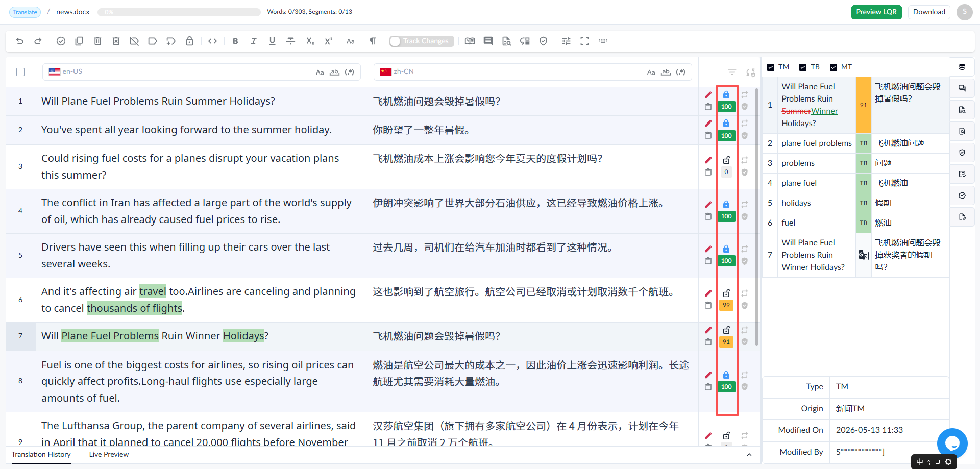Click the toolbar padlock lock-segment icon

[189, 41]
